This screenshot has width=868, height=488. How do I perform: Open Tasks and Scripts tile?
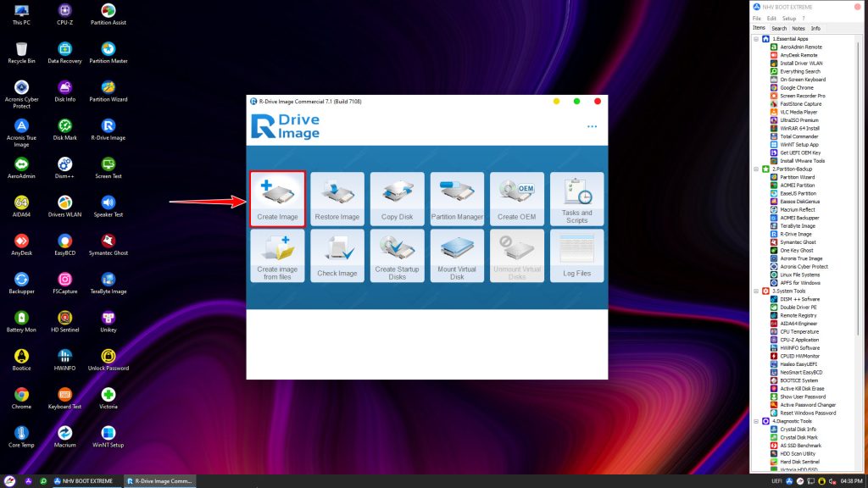pyautogui.click(x=576, y=198)
